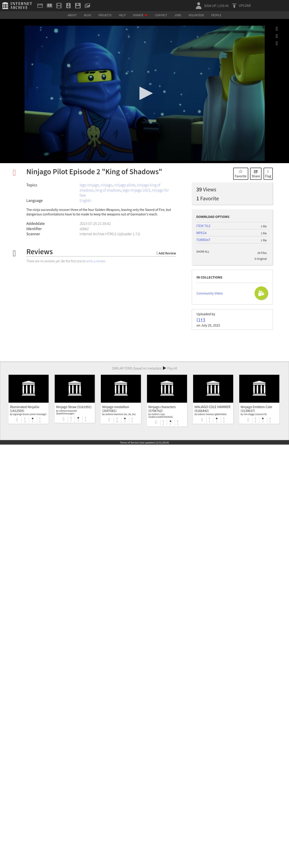The width and height of the screenshot is (289, 868).
Task: Open the Images icon in top bar
Action: tap(87, 6)
